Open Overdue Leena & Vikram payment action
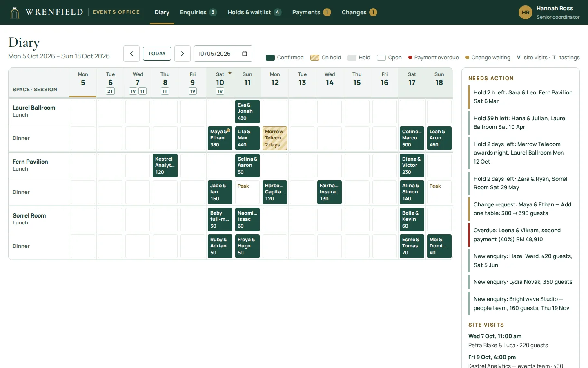Viewport: 588px width, 368px height. tap(521, 235)
